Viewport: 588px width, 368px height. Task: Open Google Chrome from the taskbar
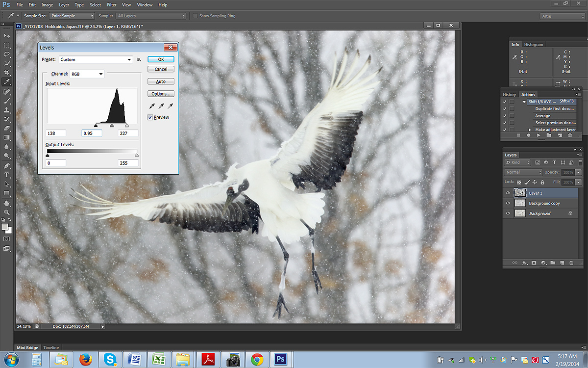point(257,360)
